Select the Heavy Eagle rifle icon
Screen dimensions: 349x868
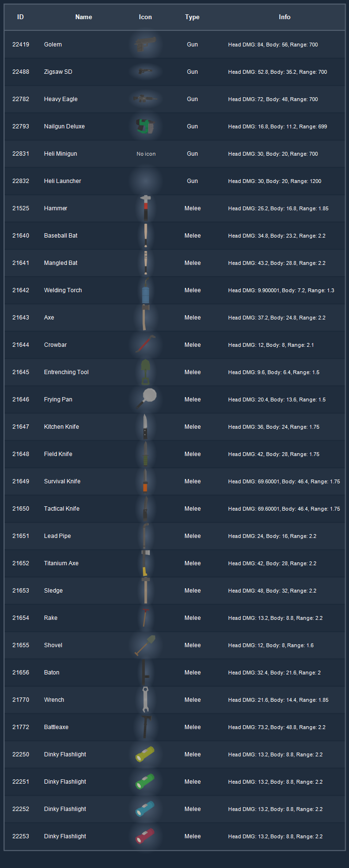pos(145,99)
